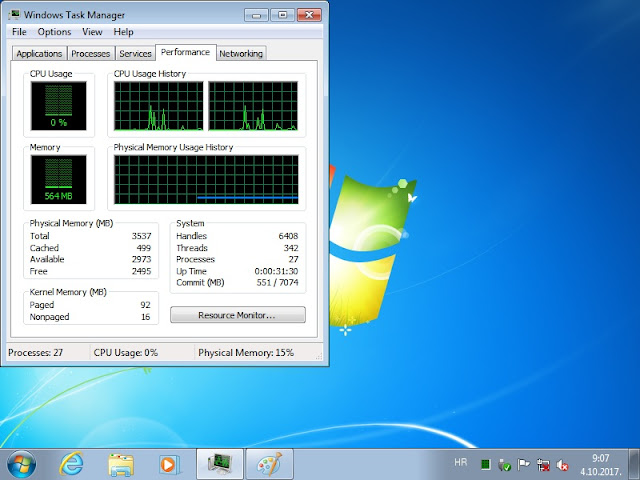Open Paint from the taskbar
640x480 pixels.
point(269,464)
